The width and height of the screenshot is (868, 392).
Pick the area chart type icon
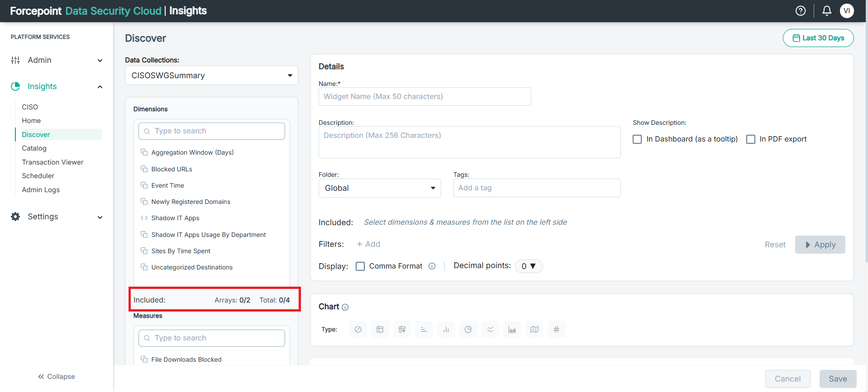[x=512, y=330]
